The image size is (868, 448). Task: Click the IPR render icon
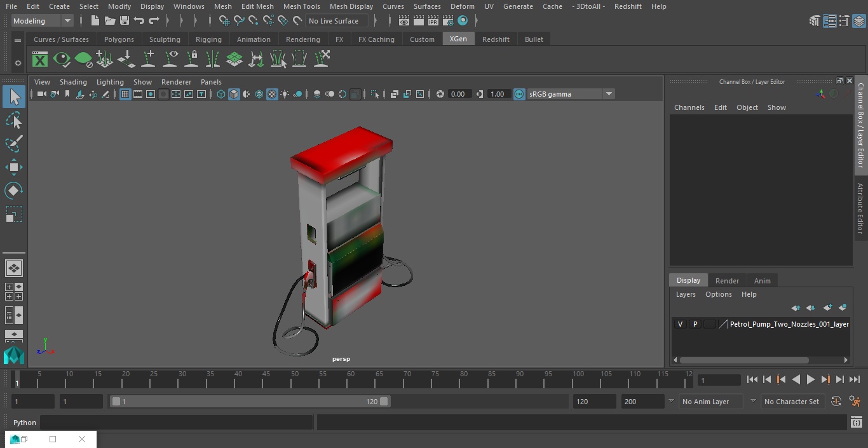(x=433, y=21)
